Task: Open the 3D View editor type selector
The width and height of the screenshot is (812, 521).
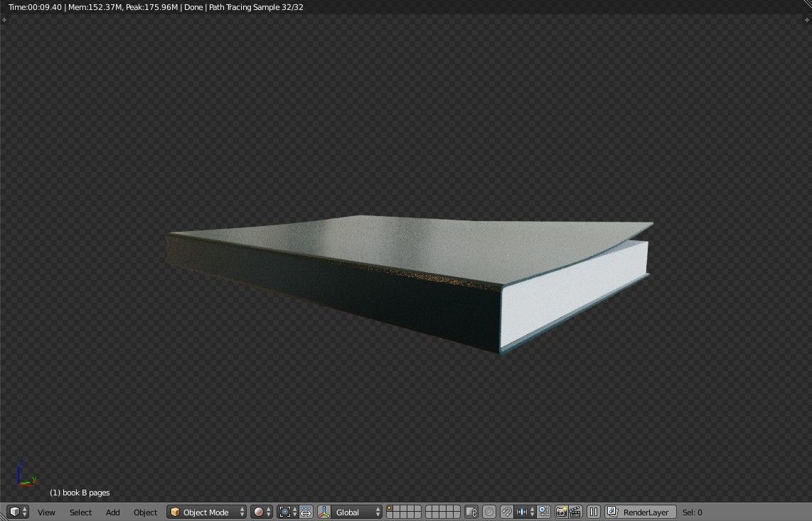Action: point(18,512)
